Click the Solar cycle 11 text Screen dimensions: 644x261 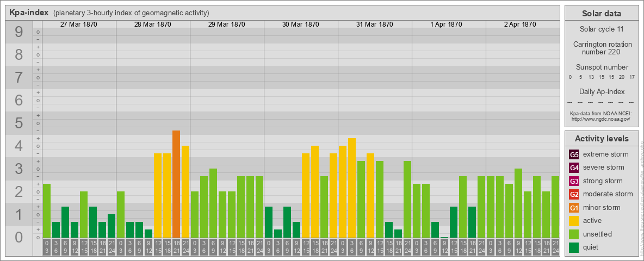[602, 29]
